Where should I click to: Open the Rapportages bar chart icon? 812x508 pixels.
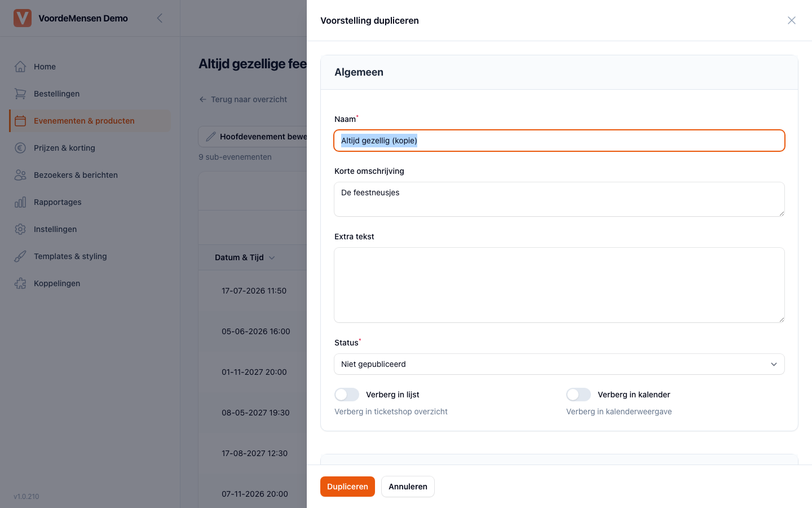tap(20, 202)
